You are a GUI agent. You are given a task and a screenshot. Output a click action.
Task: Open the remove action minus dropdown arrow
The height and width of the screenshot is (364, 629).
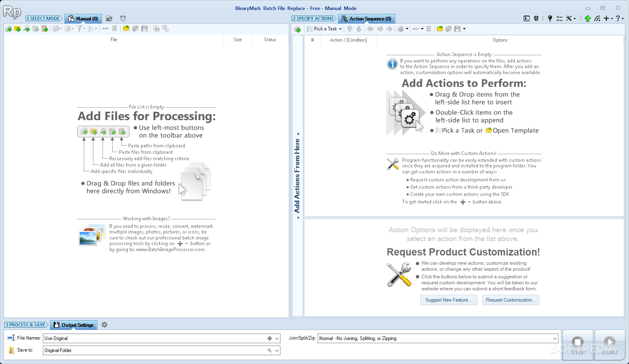[x=422, y=29]
